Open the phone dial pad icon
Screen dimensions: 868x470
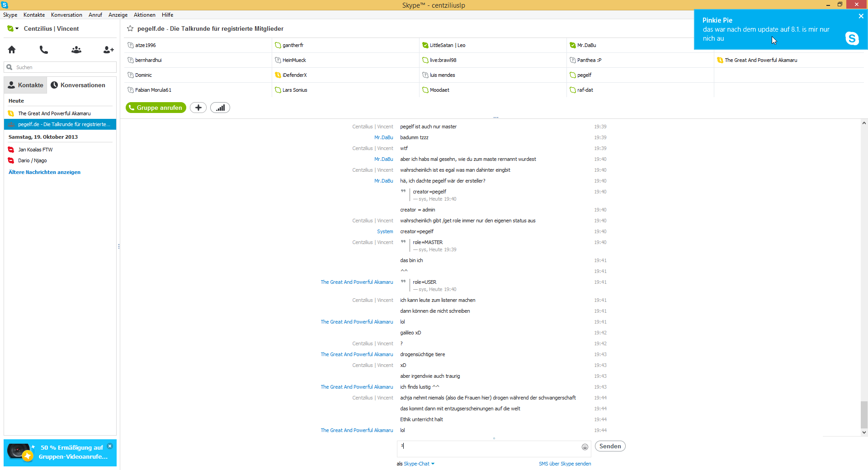click(x=44, y=50)
